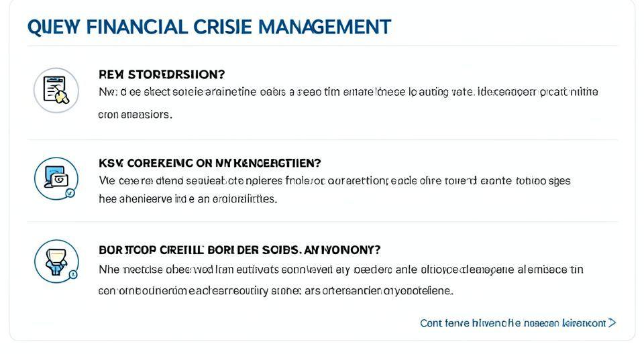Viewport: 644px width, 354px height.
Task: Click the description line starting "Nw d ee"
Action: pyautogui.click(x=348, y=93)
